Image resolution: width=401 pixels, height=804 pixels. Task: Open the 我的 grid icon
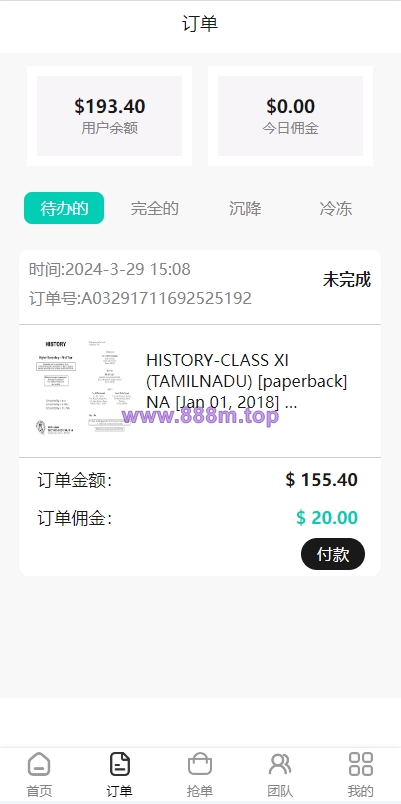coord(360,764)
